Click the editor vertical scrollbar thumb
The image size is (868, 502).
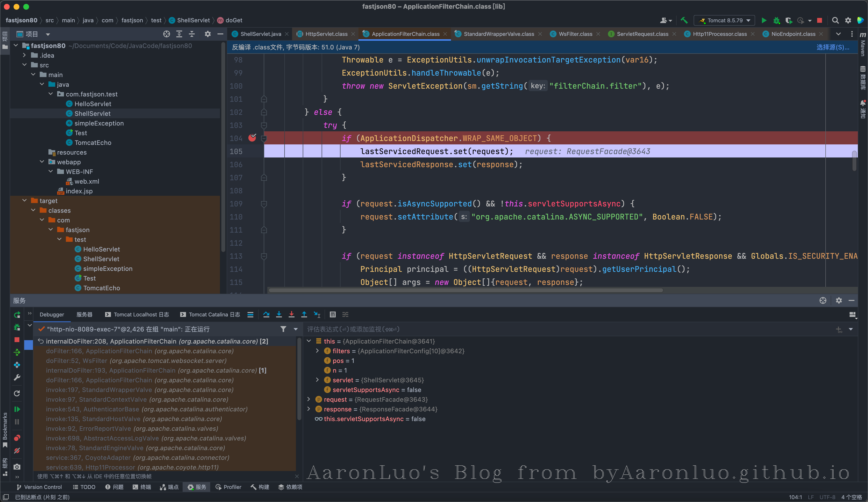(x=854, y=161)
